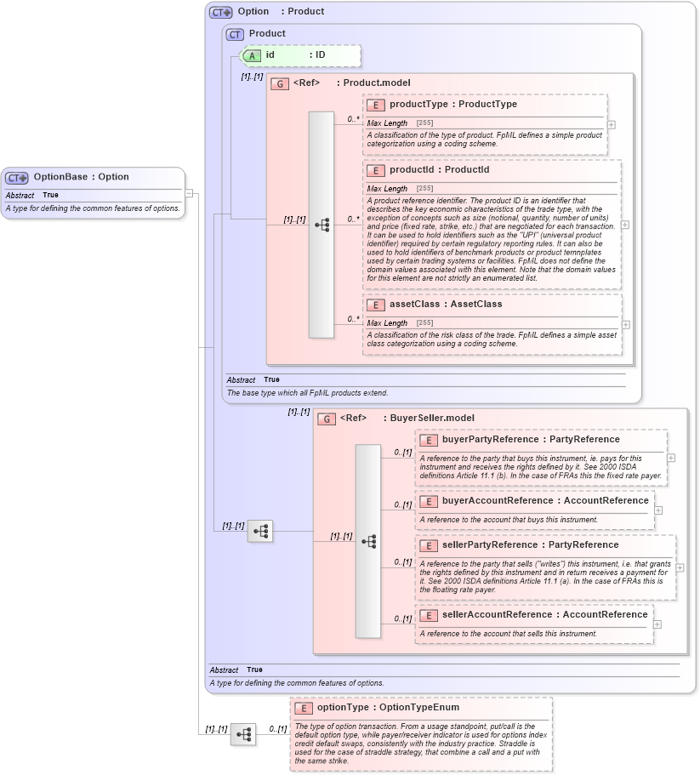700x775 pixels.
Task: Expand the buyerPartyReference element
Action: (x=671, y=459)
